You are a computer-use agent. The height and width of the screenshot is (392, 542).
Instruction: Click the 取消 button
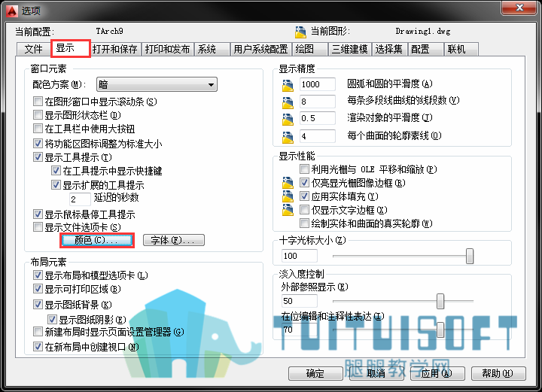[x=376, y=373]
